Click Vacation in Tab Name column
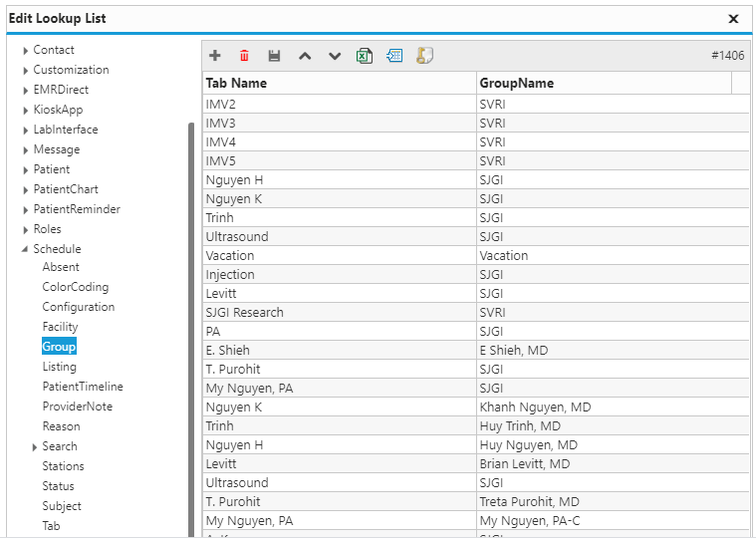Image resolution: width=756 pixels, height=542 pixels. (x=340, y=256)
